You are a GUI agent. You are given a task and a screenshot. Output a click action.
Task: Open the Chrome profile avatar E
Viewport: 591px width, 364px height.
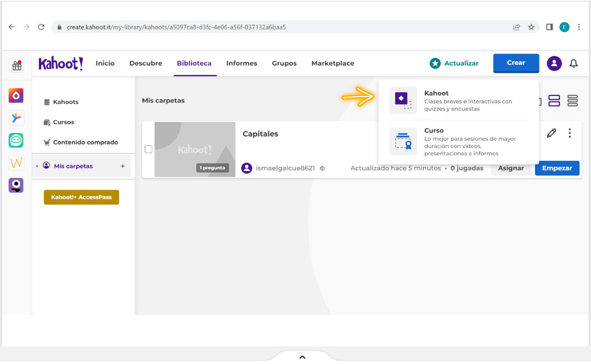[x=564, y=27]
